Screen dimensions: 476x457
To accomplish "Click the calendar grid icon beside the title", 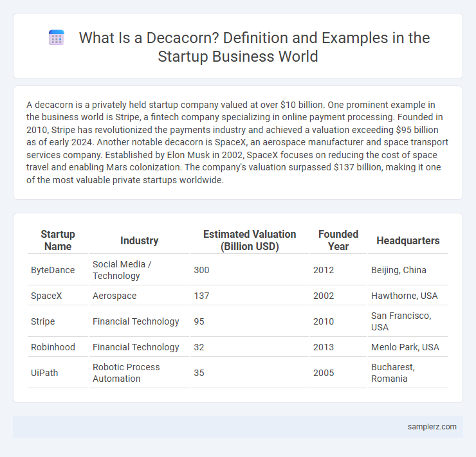I will coord(57,38).
